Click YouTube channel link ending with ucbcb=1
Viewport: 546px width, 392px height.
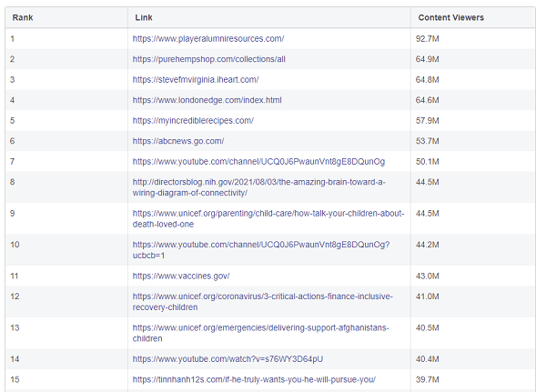pyautogui.click(x=261, y=249)
